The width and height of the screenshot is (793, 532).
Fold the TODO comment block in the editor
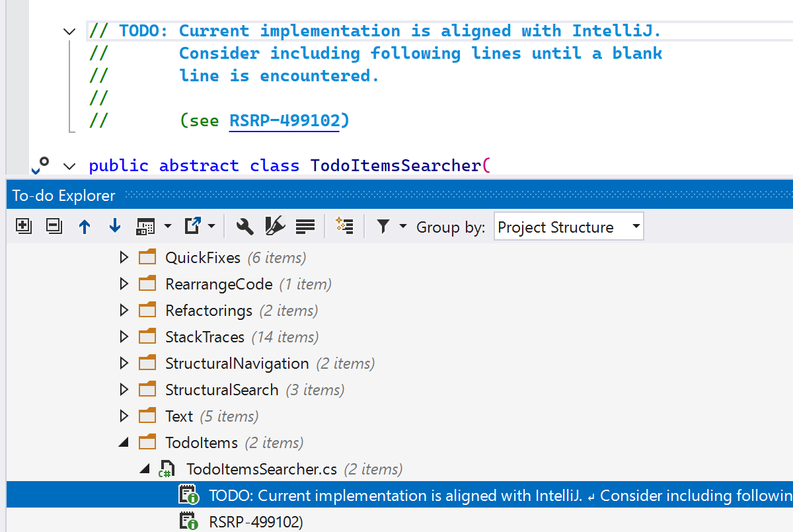tap(69, 31)
